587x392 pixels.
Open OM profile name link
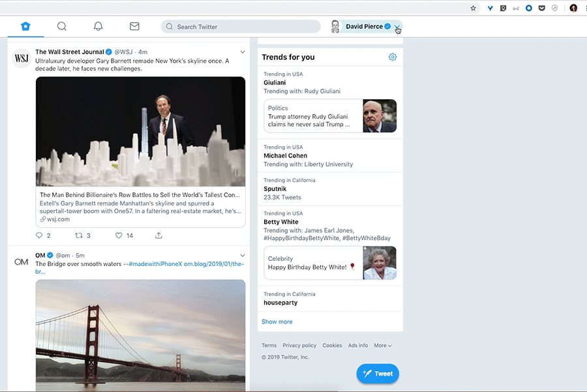40,255
